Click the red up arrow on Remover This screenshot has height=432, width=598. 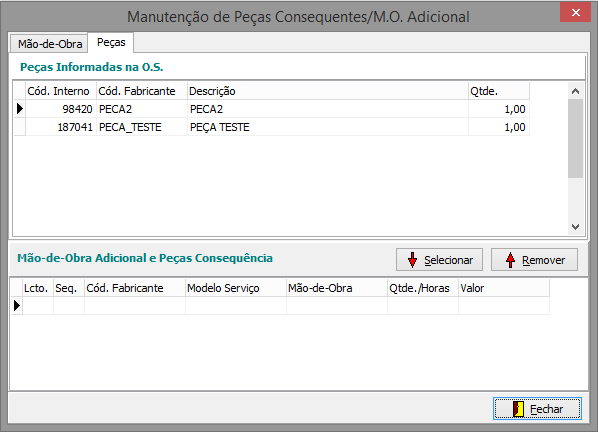point(510,260)
